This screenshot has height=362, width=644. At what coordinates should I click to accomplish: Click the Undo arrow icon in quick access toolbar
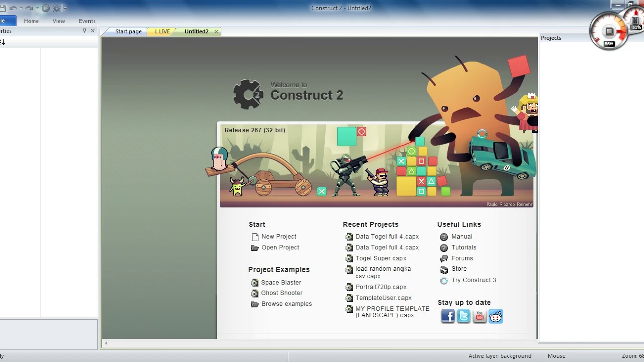(x=13, y=8)
